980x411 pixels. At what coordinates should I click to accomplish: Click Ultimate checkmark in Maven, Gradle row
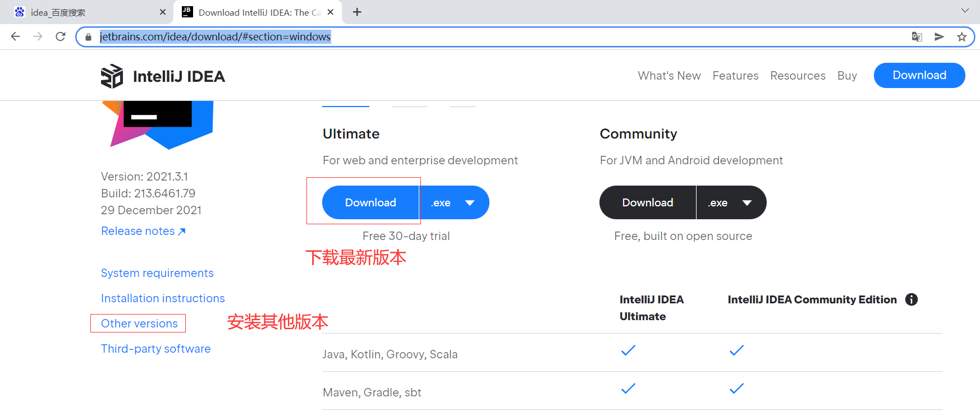[x=628, y=388]
